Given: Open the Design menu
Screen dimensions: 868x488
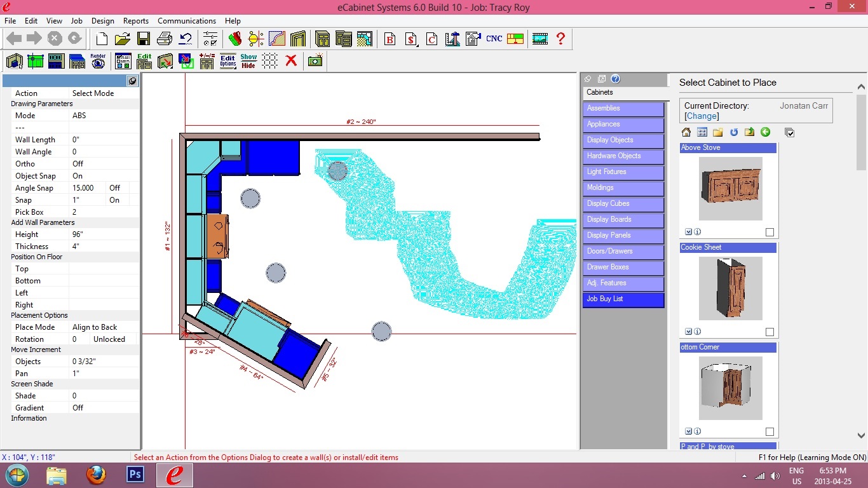Looking at the screenshot, I should 103,21.
